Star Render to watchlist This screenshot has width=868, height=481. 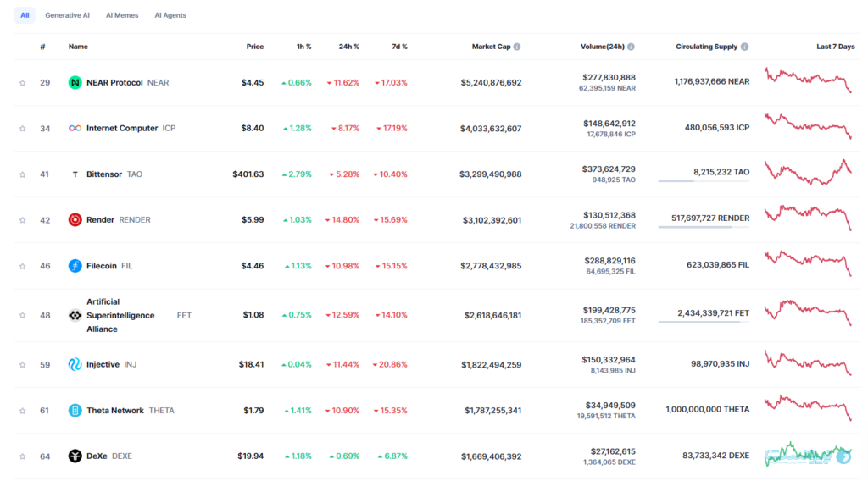tap(23, 220)
